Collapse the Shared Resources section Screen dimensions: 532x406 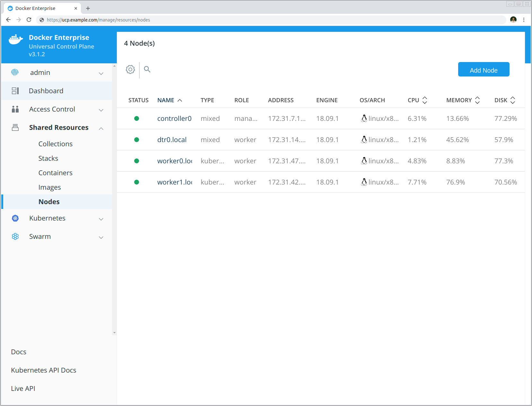coord(101,128)
